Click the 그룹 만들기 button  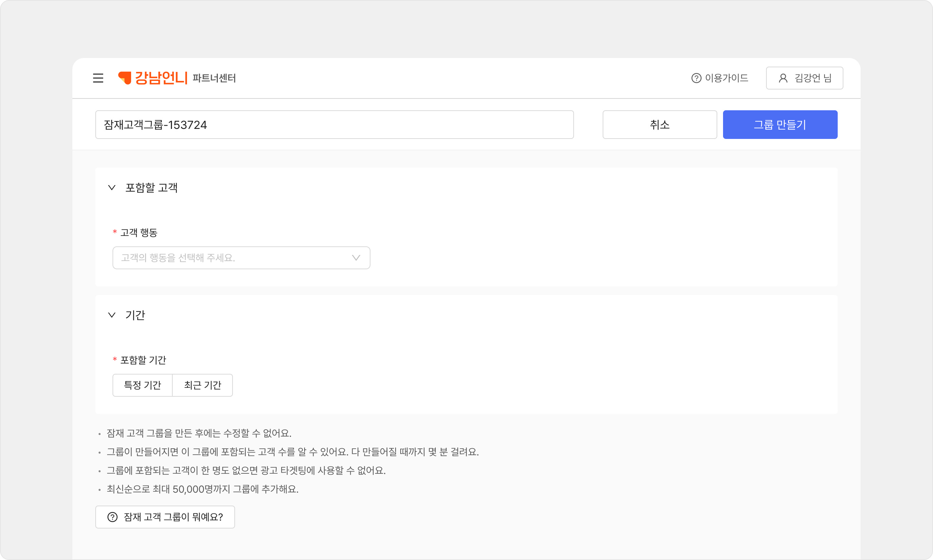[780, 125]
